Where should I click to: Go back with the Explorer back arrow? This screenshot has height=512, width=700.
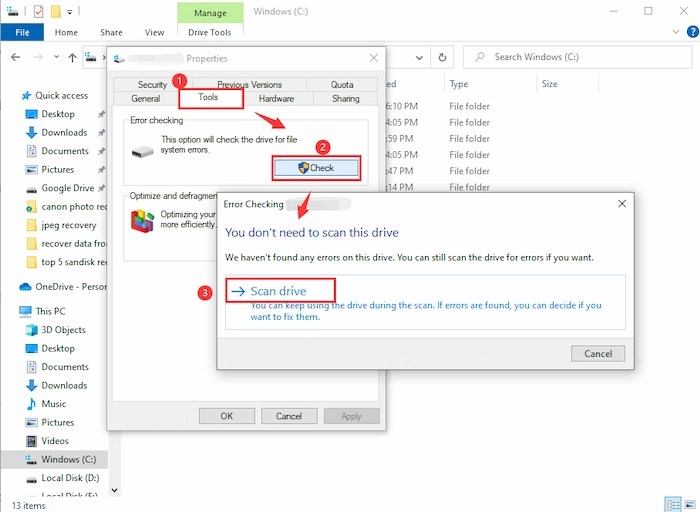(x=16, y=57)
